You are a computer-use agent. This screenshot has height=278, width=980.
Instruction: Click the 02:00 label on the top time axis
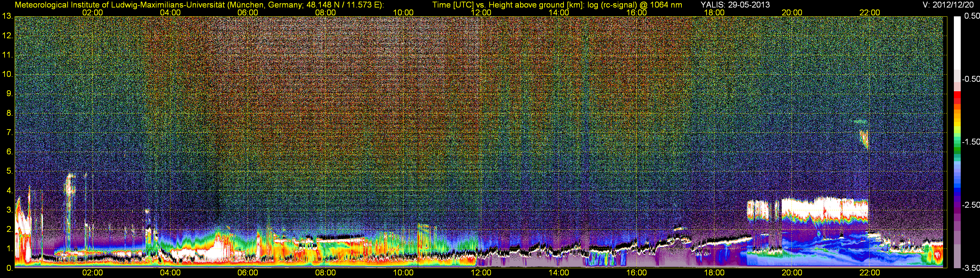[92, 12]
